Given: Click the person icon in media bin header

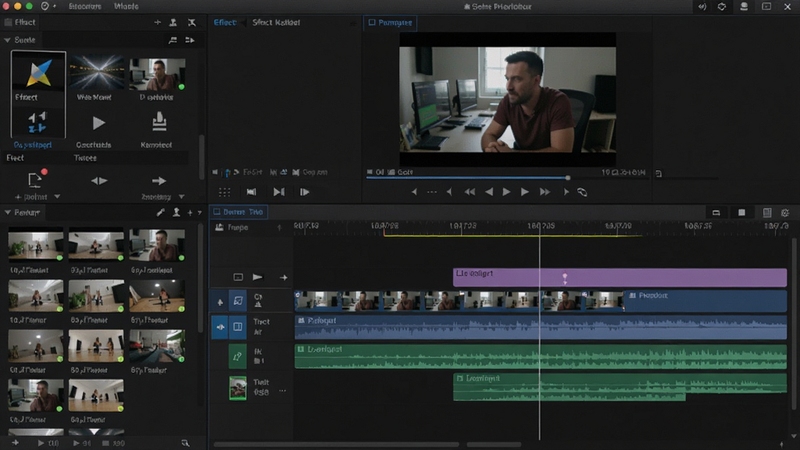Looking at the screenshot, I should (177, 212).
